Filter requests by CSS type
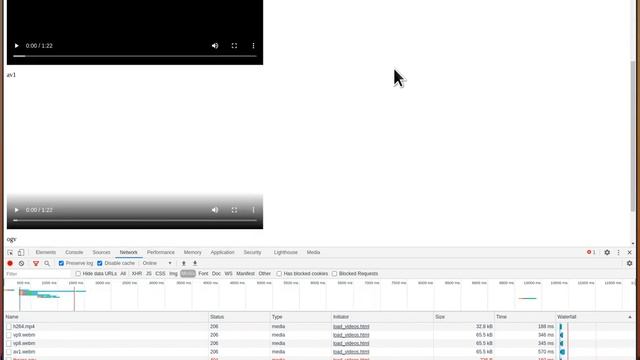 tap(160, 274)
